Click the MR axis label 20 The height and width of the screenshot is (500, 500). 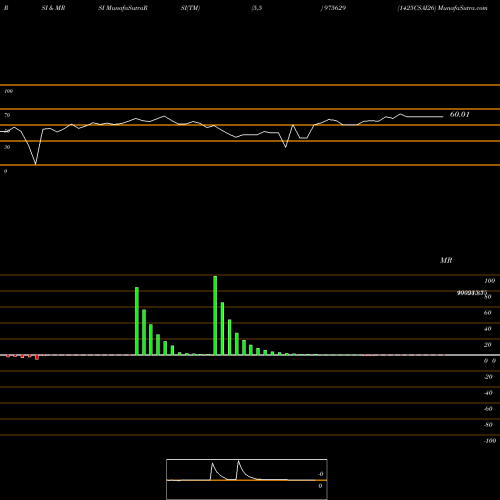click(488, 345)
